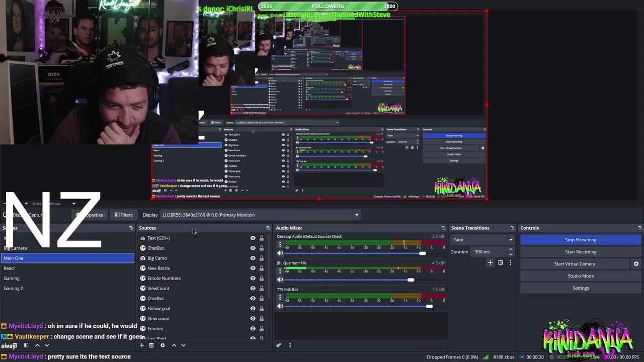Switch to the React scene
The image size is (644, 362).
[x=67, y=268]
